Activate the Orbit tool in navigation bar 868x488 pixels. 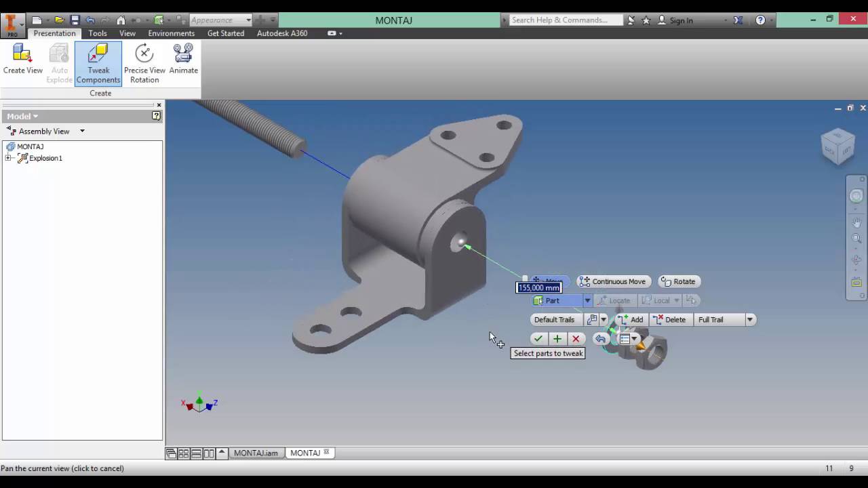pyautogui.click(x=856, y=260)
